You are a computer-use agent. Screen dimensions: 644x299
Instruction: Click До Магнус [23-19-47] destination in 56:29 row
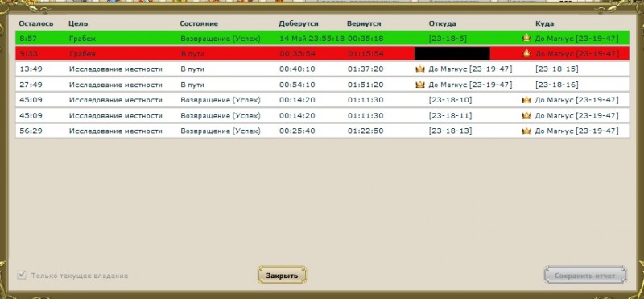click(576, 131)
